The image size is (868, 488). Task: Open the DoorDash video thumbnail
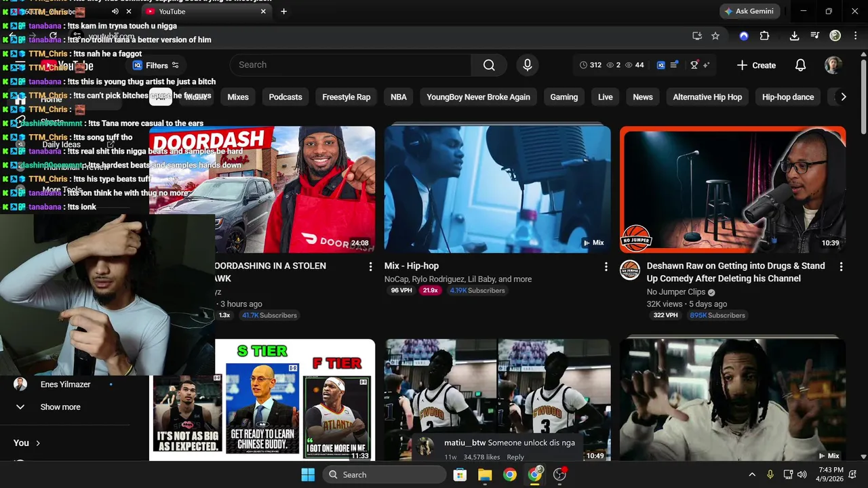[x=262, y=189]
